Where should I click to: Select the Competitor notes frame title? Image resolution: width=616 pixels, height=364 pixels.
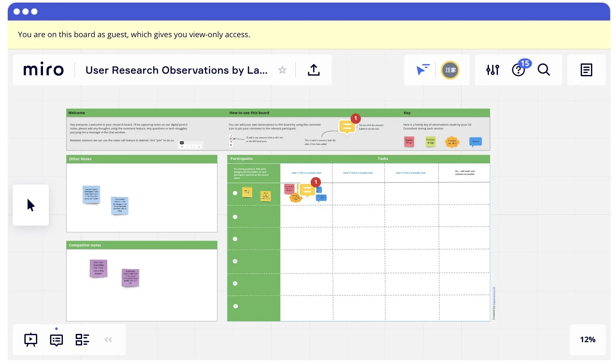(x=85, y=245)
